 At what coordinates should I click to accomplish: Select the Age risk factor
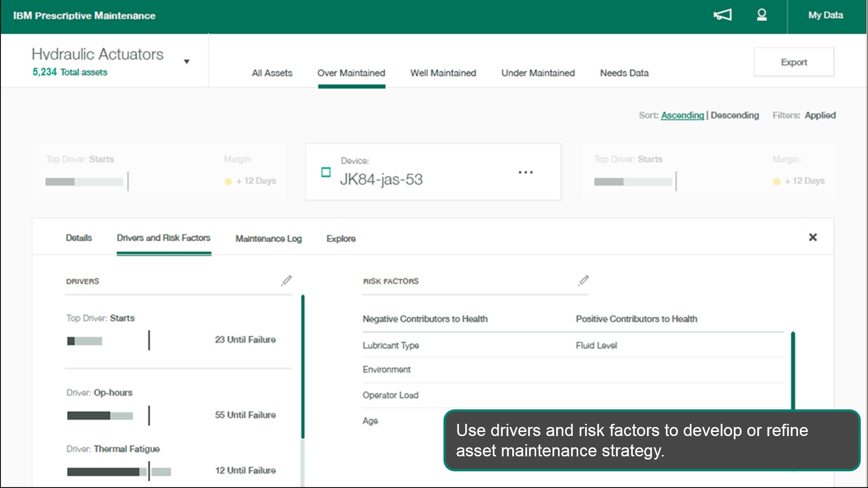370,421
